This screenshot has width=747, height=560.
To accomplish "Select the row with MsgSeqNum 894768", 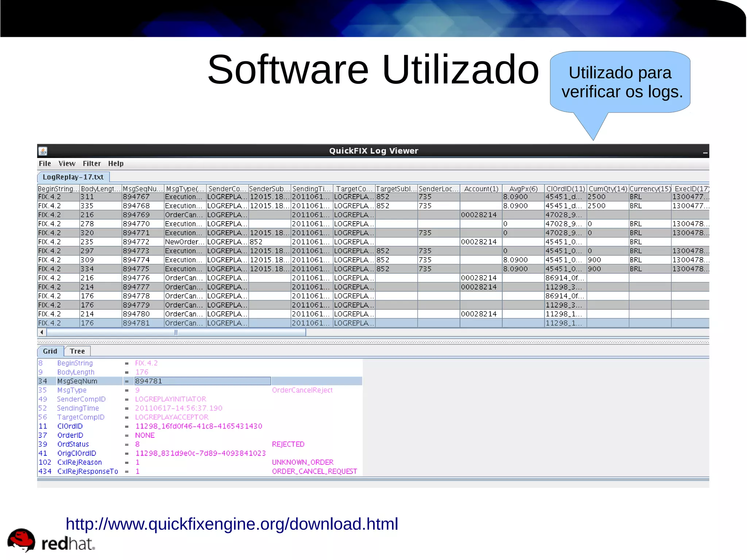I will [x=373, y=206].
